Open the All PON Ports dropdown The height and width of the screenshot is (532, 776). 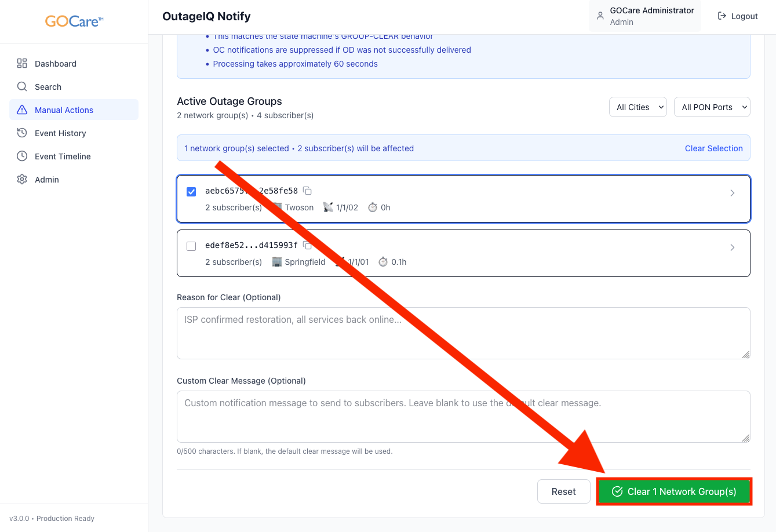pyautogui.click(x=712, y=107)
